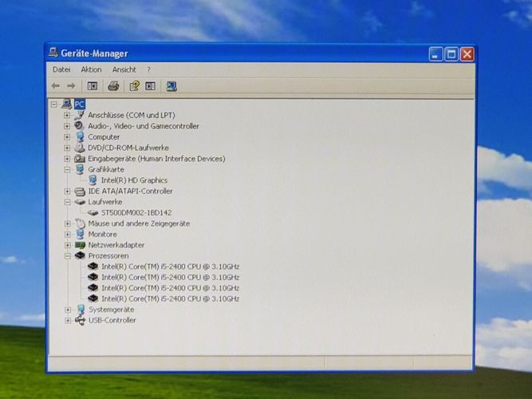
Task: Click the action pane toolbar icon beside Properties
Action: (150, 86)
